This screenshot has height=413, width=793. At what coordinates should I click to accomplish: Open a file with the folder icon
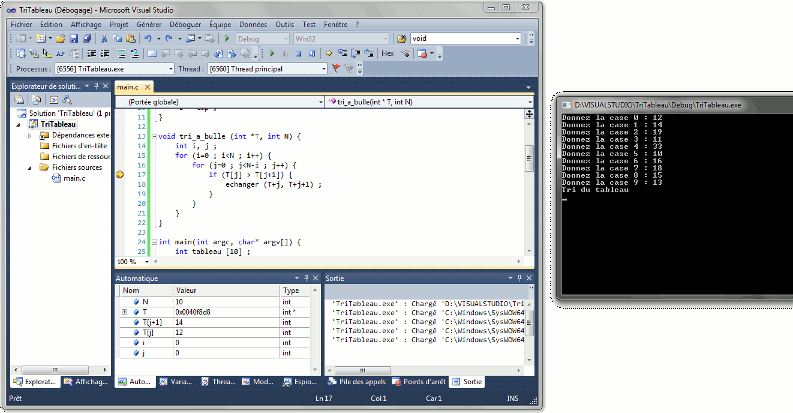[61, 38]
